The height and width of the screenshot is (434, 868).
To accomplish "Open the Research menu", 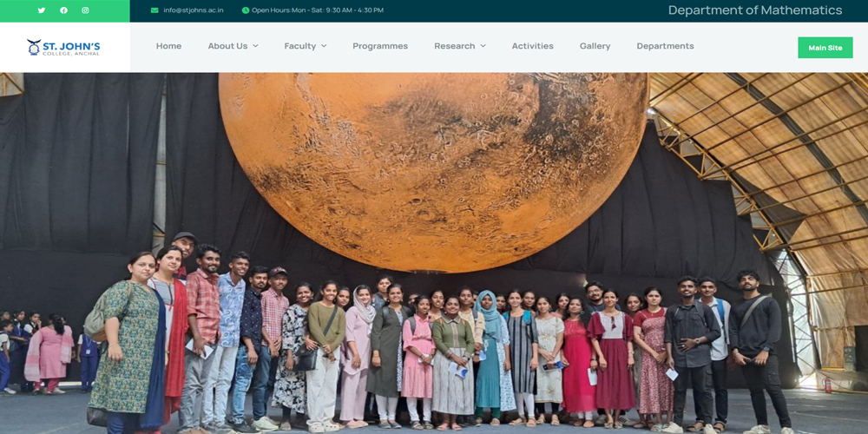I will click(x=455, y=46).
